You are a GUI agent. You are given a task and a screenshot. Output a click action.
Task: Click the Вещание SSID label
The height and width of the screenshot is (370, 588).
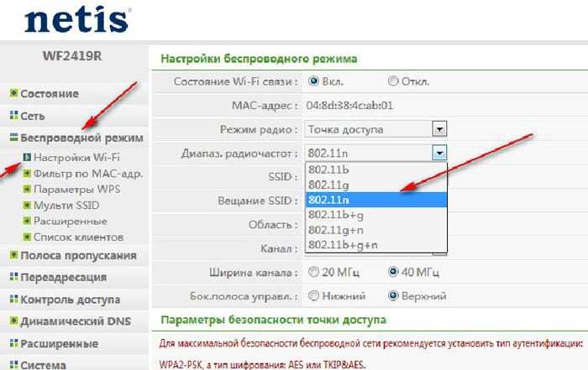[x=258, y=201]
